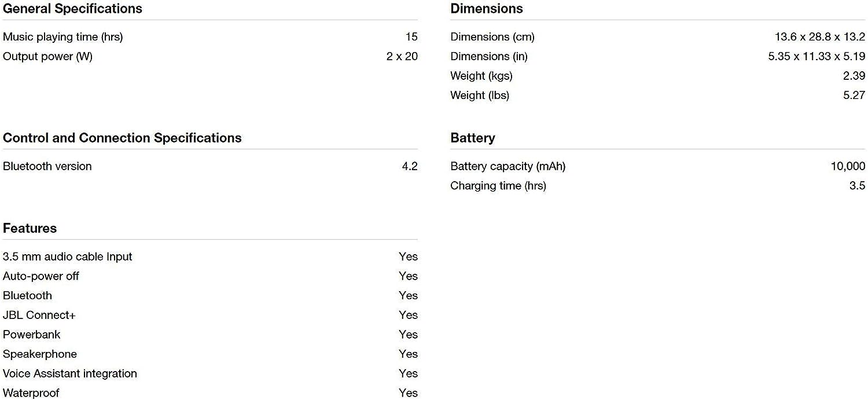Select the JBL Connect+ feature label
Screen dimensions: 868x400
tap(39, 315)
